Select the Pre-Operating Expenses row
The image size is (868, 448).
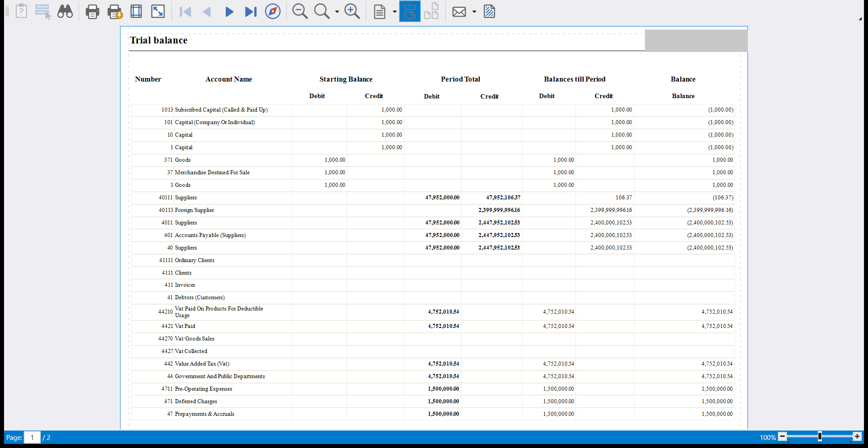tap(433, 389)
